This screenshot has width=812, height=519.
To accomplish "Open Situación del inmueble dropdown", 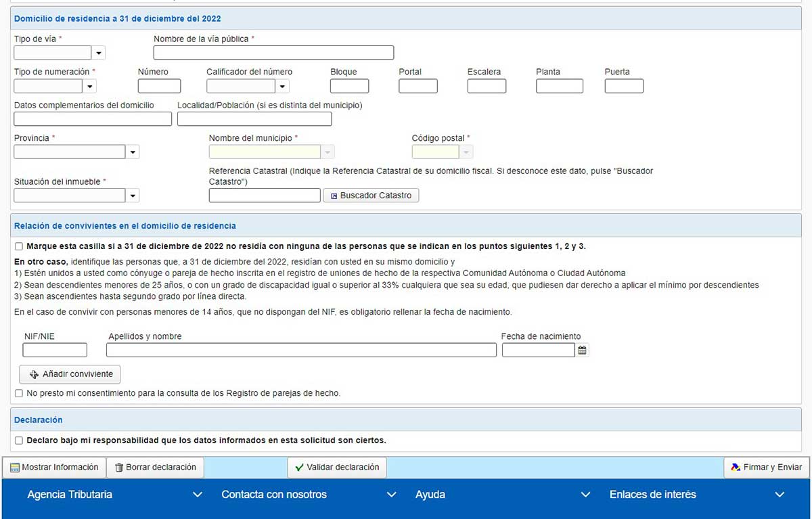I will [x=133, y=196].
